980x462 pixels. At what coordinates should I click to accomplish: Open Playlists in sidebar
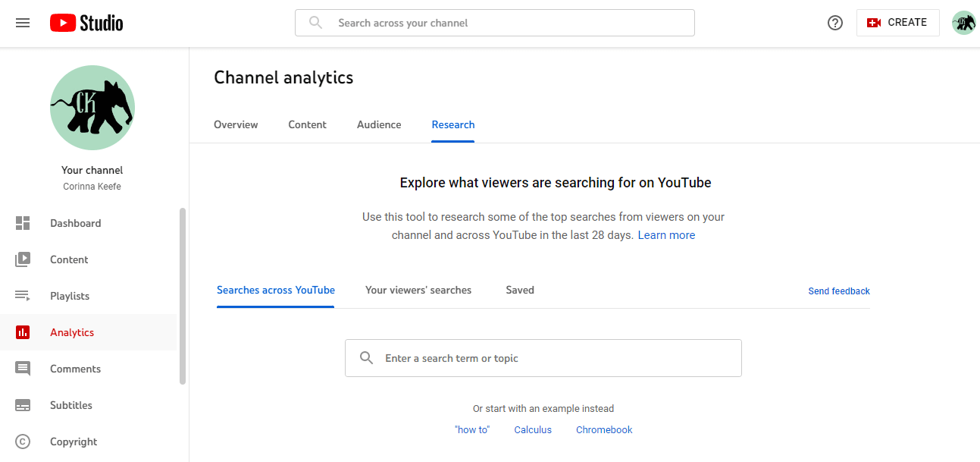tap(70, 296)
